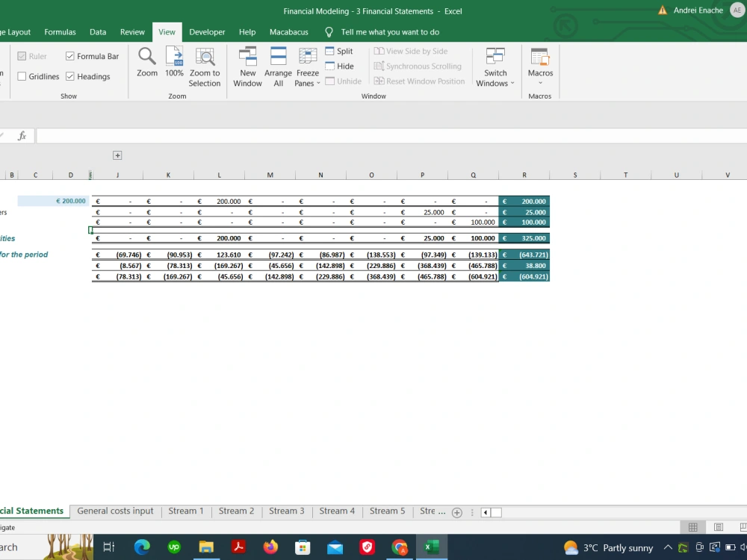Screen dimensions: 747x560
Task: Select the Freeze Panes icon
Action: (307, 60)
